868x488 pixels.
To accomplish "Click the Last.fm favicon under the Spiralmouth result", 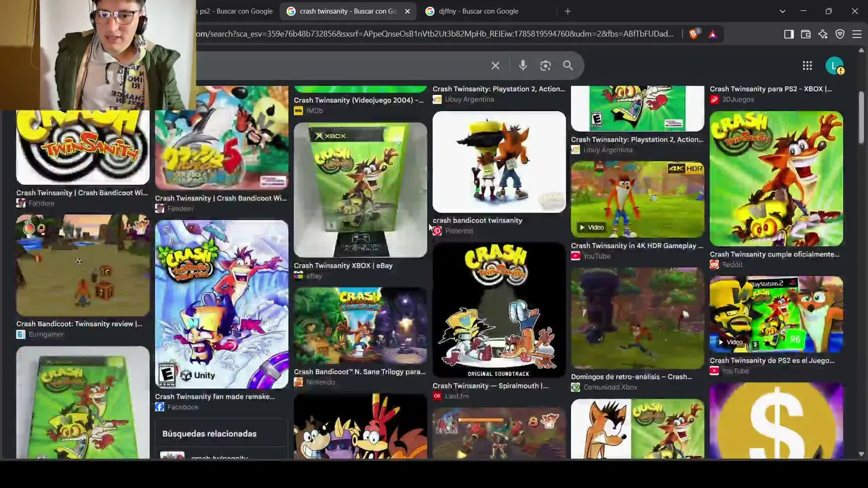I will coord(437,396).
